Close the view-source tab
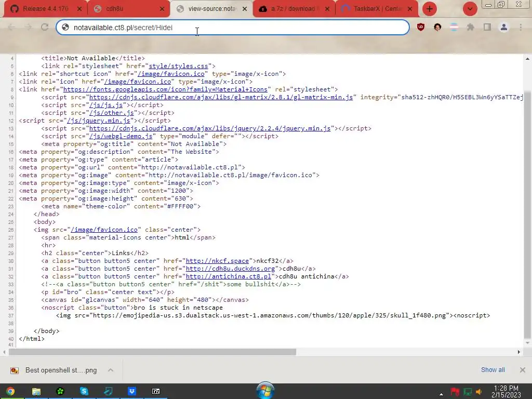532x399 pixels. point(245,9)
